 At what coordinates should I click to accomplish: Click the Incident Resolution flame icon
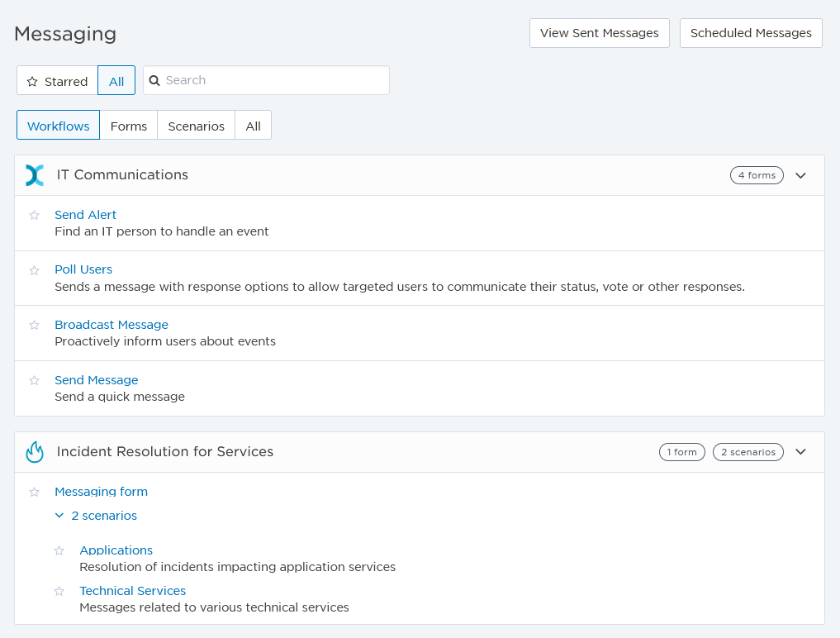[35, 452]
